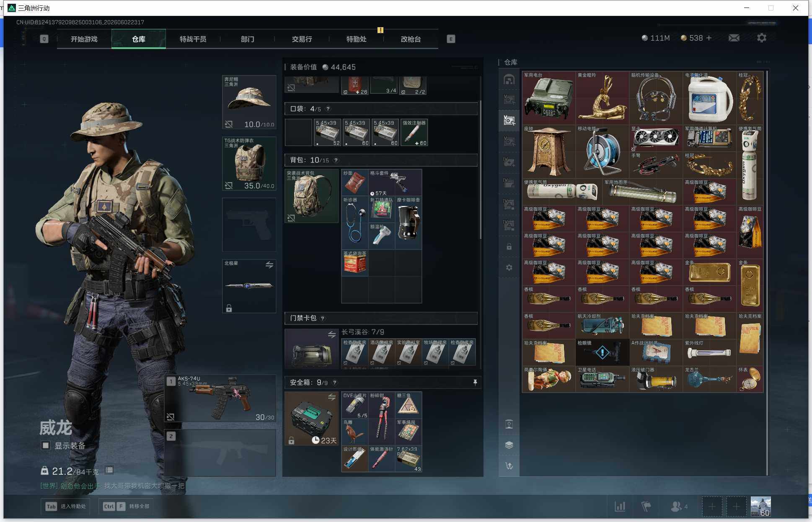Click the help icon beside 口袋
This screenshot has height=522, width=812.
[328, 109]
